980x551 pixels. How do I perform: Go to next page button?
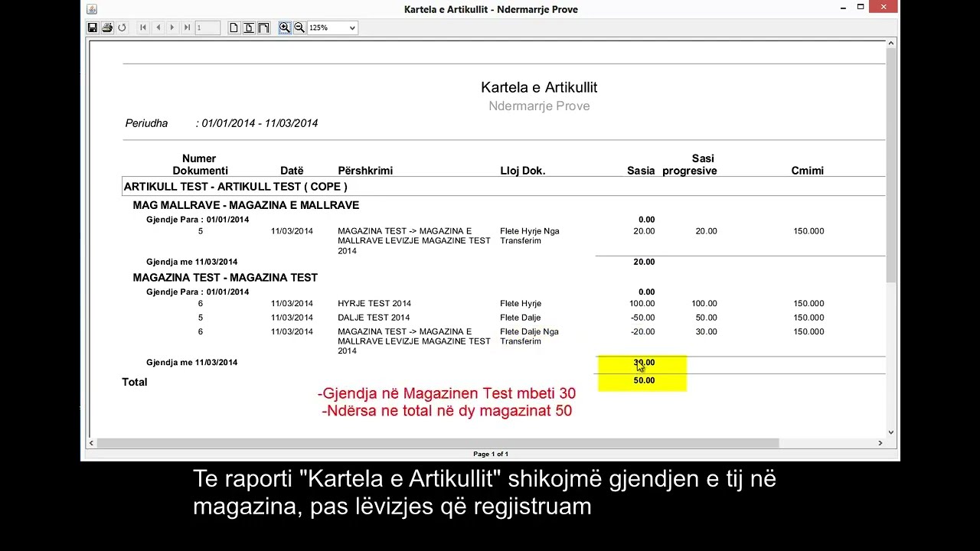pyautogui.click(x=172, y=28)
